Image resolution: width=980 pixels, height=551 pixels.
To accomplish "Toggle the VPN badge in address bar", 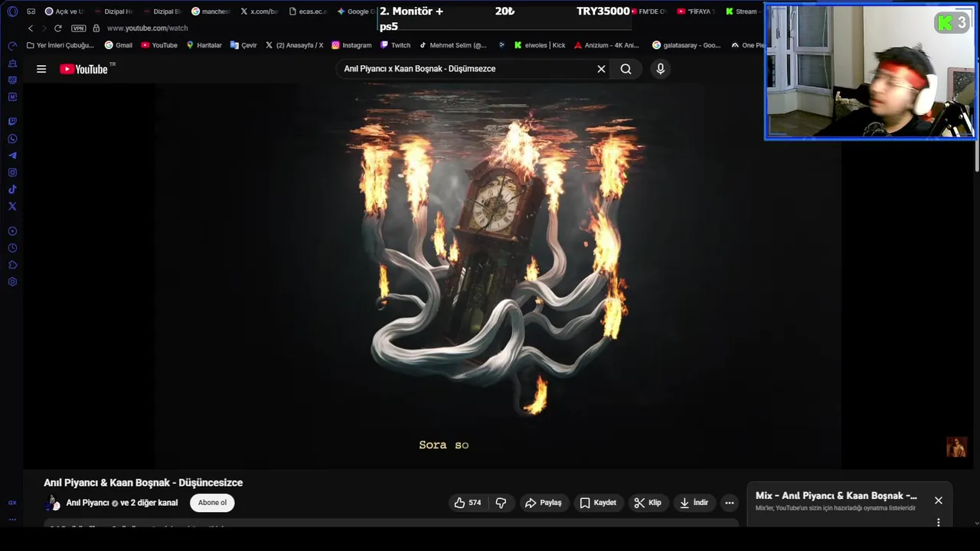I will pos(78,28).
